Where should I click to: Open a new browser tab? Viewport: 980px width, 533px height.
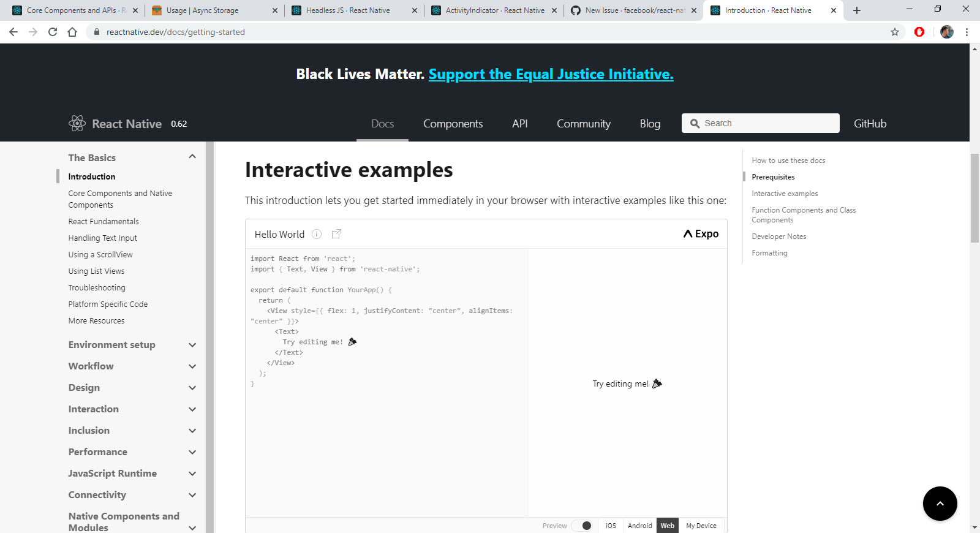click(x=857, y=10)
